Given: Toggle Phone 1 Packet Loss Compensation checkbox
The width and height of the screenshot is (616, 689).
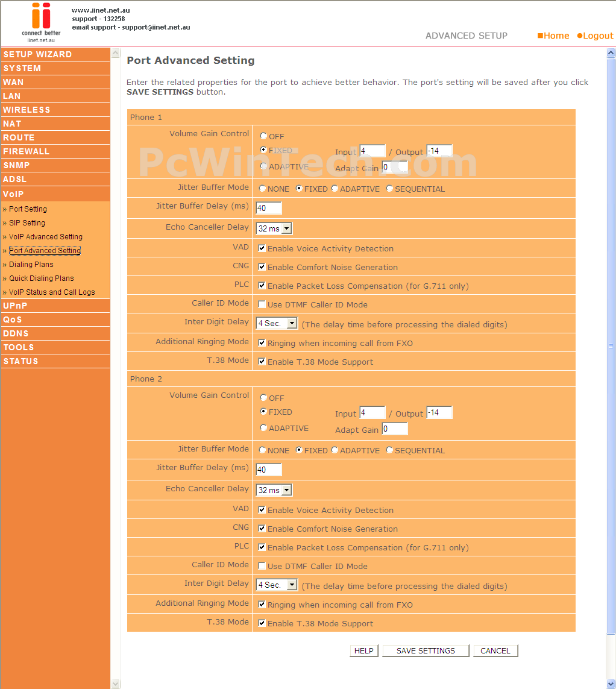Looking at the screenshot, I should pyautogui.click(x=262, y=286).
